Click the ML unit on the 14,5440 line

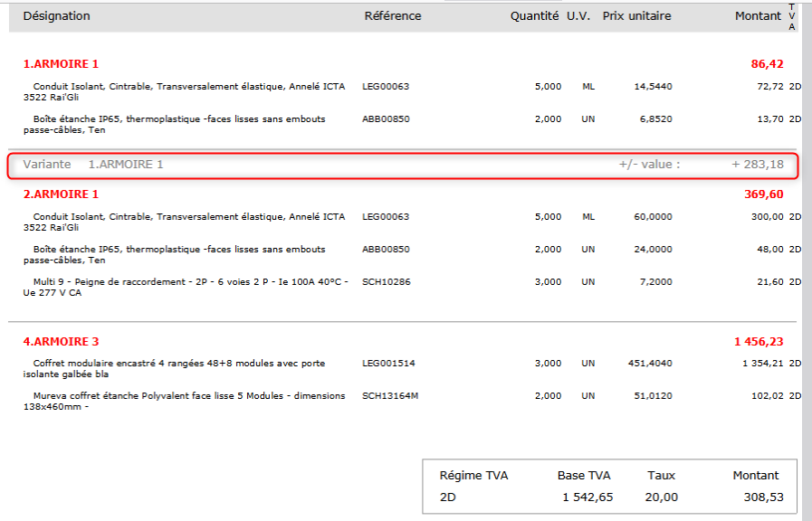[588, 87]
